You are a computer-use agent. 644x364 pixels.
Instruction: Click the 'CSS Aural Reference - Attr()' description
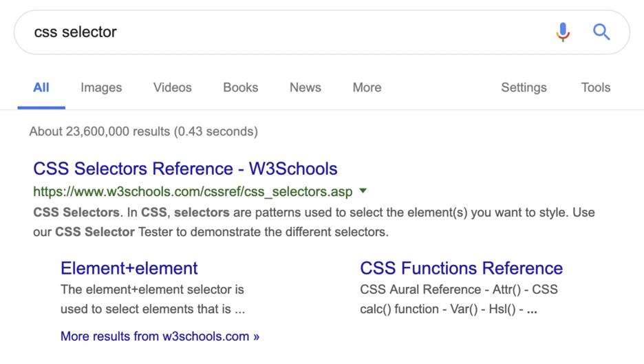tap(440, 290)
